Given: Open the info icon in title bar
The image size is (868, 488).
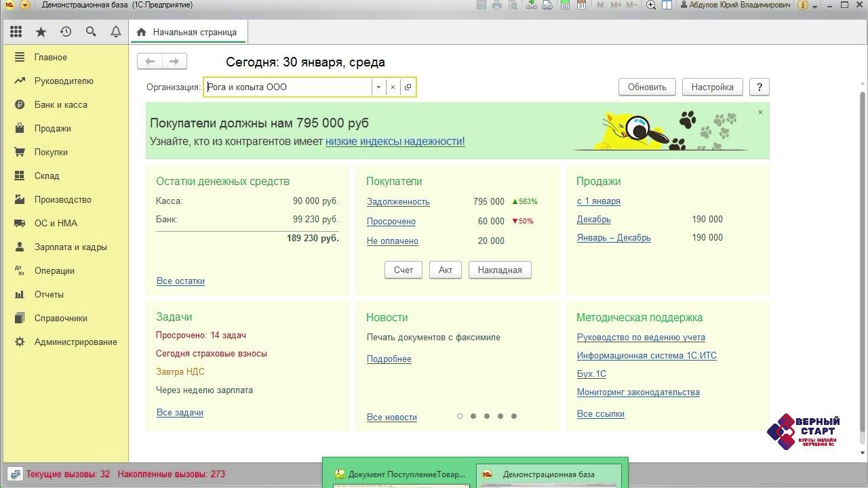Looking at the screenshot, I should [x=804, y=5].
